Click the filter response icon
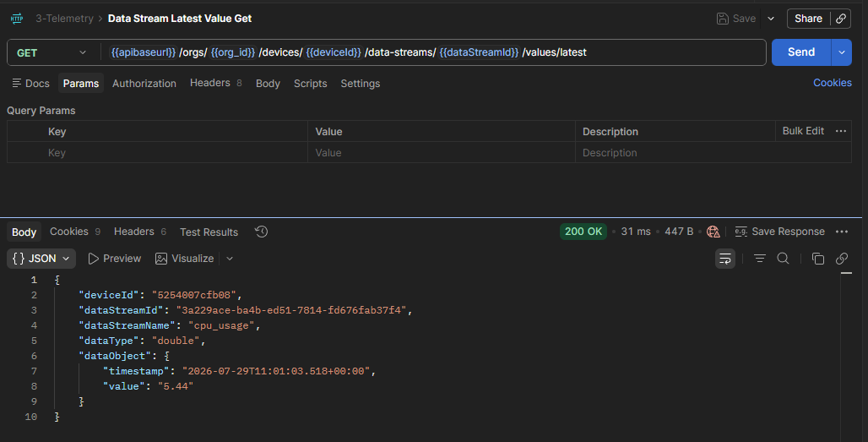The height and width of the screenshot is (442, 868). pos(760,259)
